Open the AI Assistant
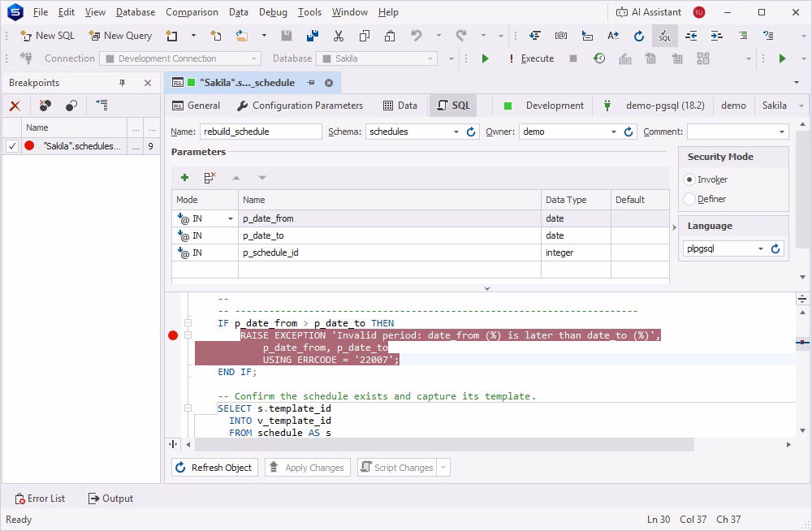The width and height of the screenshot is (812, 531). 648,12
